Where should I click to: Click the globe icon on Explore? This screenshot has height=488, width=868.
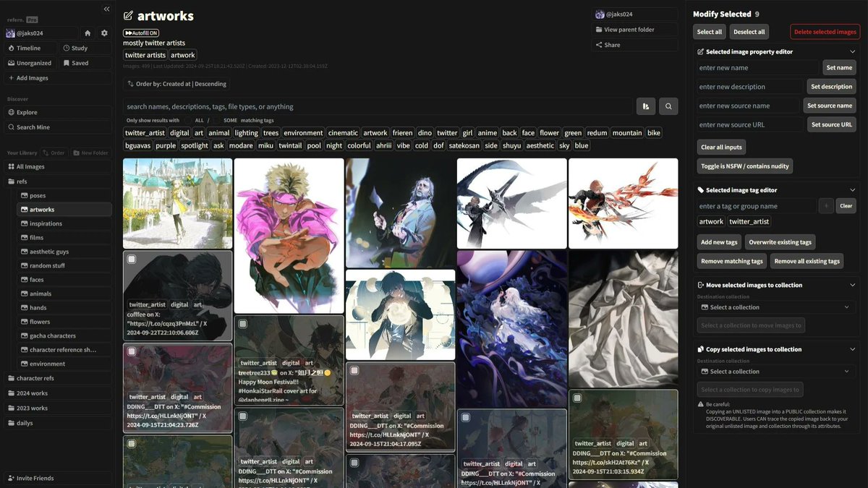[12, 112]
